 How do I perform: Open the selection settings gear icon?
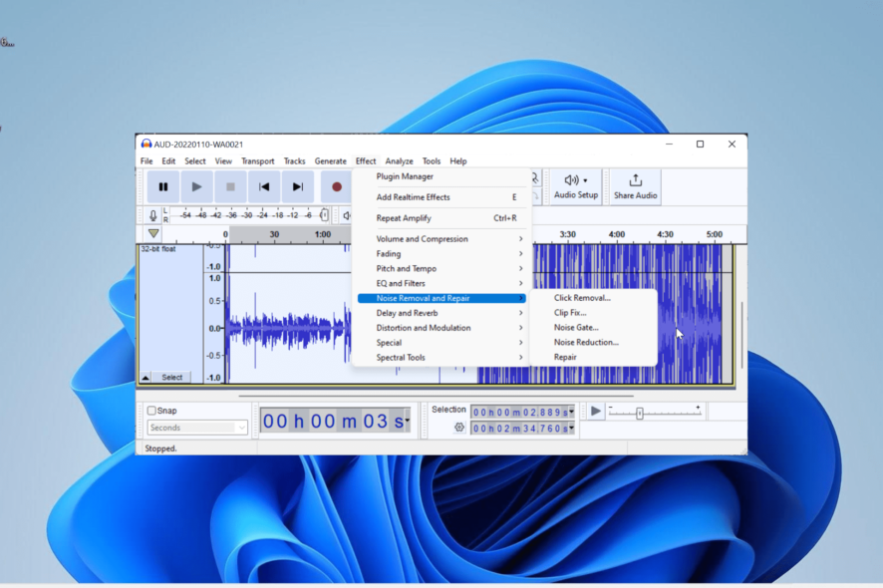click(459, 428)
